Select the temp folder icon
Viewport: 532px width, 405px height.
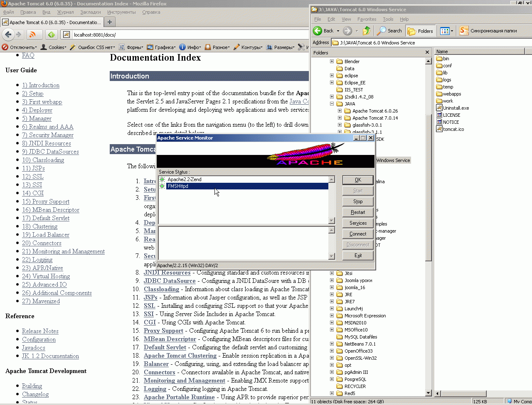click(x=439, y=87)
